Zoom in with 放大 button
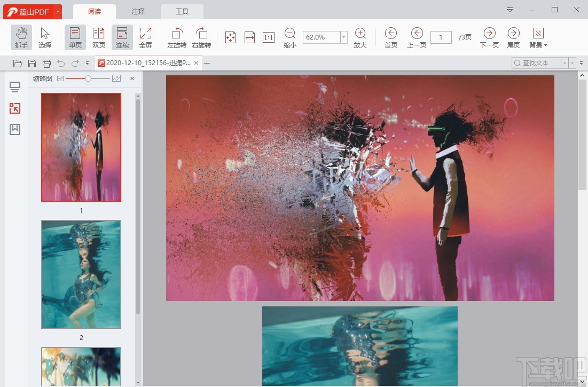 (x=360, y=37)
